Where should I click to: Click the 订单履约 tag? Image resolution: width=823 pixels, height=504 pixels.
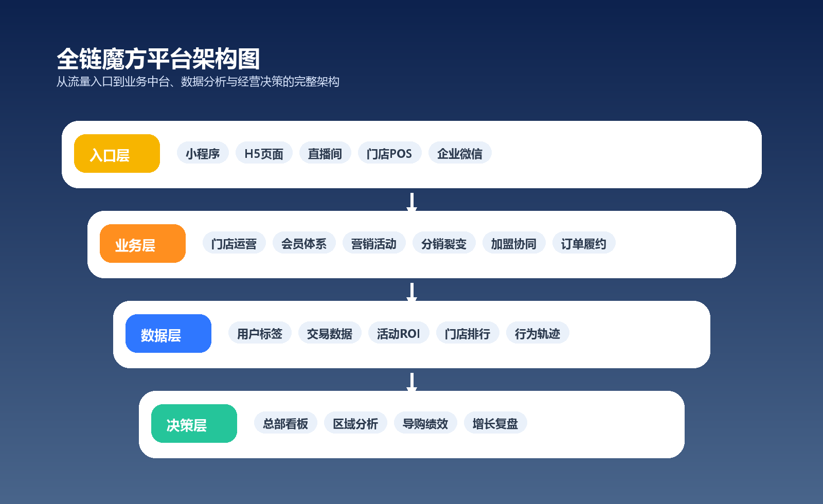584,243
